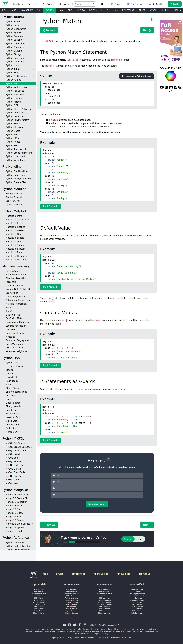Open the For Teachers header link

135,4
